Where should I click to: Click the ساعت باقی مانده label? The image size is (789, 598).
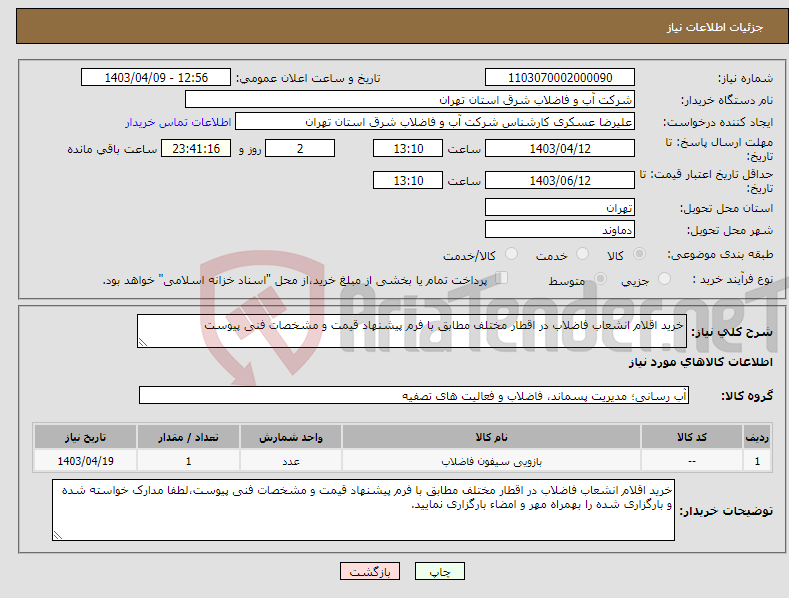112,150
